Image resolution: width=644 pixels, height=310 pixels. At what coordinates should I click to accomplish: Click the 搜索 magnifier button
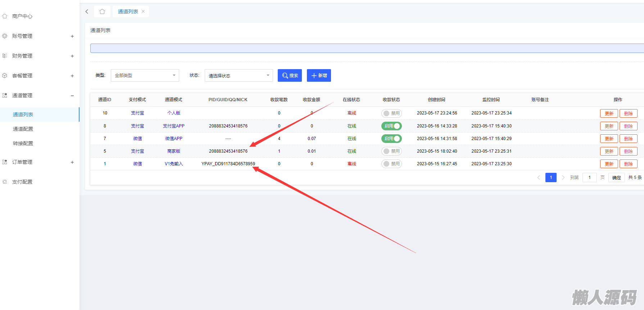coord(290,76)
